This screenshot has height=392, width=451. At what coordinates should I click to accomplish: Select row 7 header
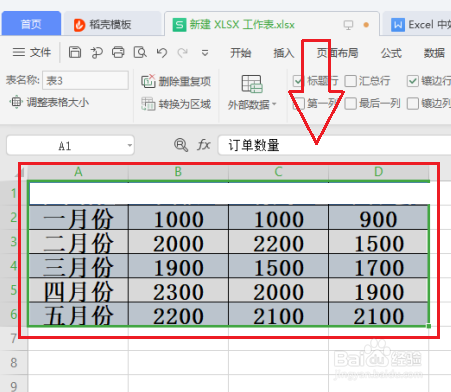pyautogui.click(x=14, y=338)
